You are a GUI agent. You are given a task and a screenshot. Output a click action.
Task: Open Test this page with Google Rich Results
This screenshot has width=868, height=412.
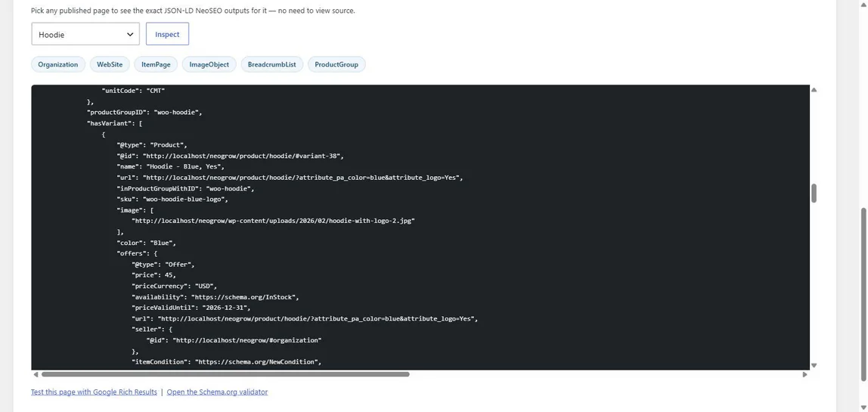(94, 392)
